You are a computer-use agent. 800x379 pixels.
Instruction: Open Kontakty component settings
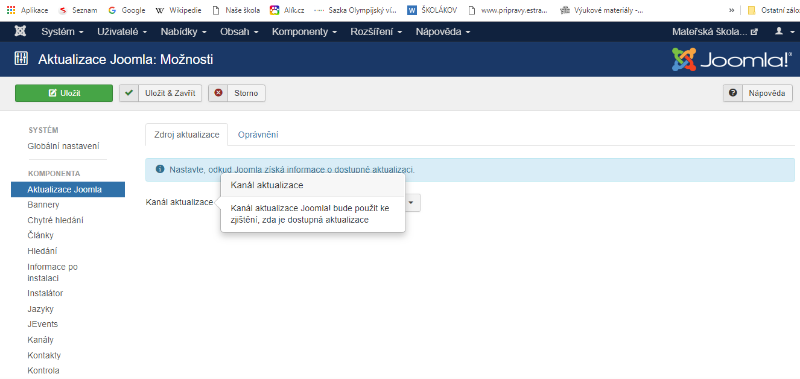pyautogui.click(x=44, y=355)
